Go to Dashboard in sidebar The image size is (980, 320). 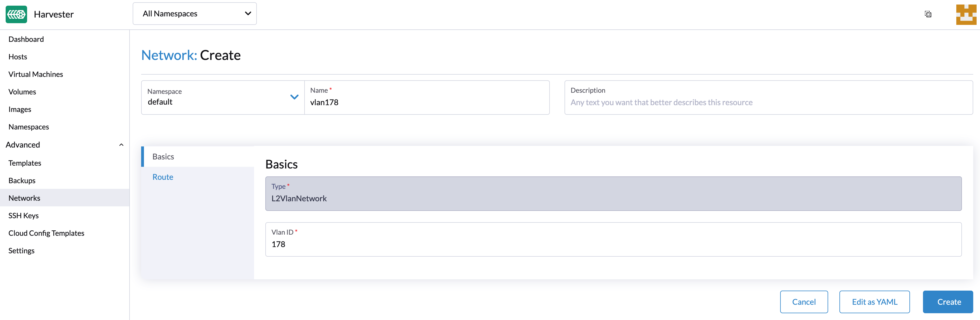pyautogui.click(x=26, y=39)
